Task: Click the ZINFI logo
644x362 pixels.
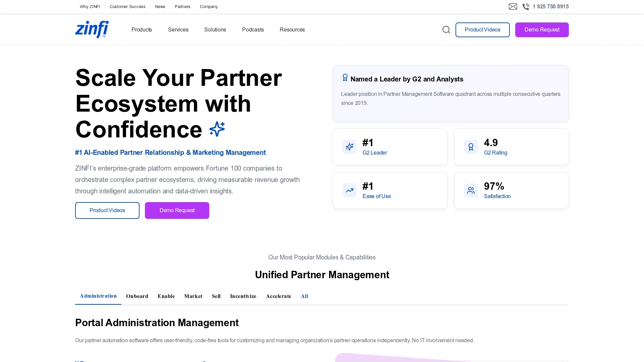Action: [92, 29]
